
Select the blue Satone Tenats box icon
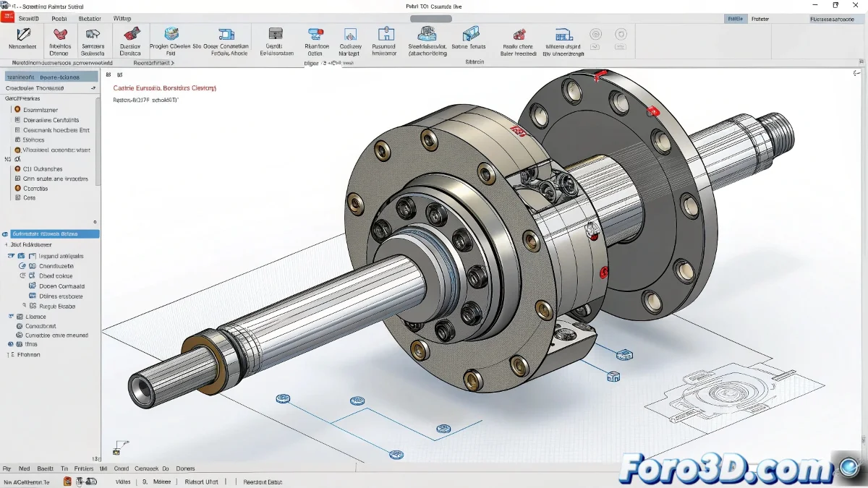471,33
